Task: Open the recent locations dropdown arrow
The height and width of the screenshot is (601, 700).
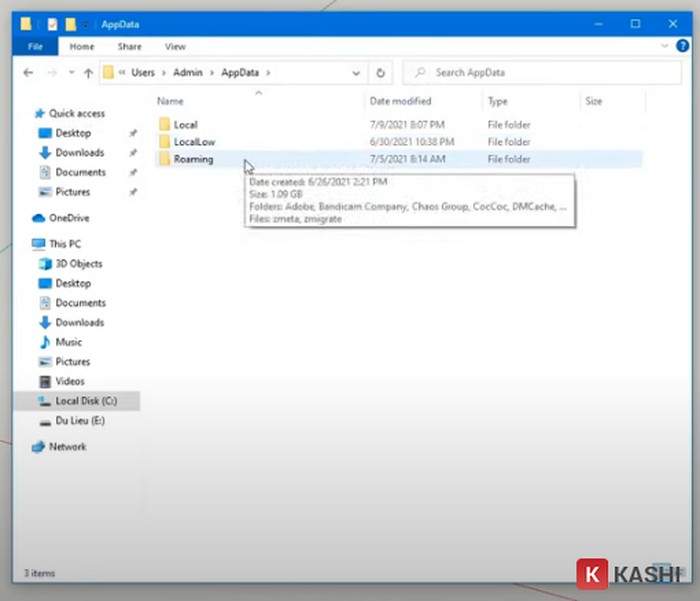Action: pyautogui.click(x=71, y=72)
